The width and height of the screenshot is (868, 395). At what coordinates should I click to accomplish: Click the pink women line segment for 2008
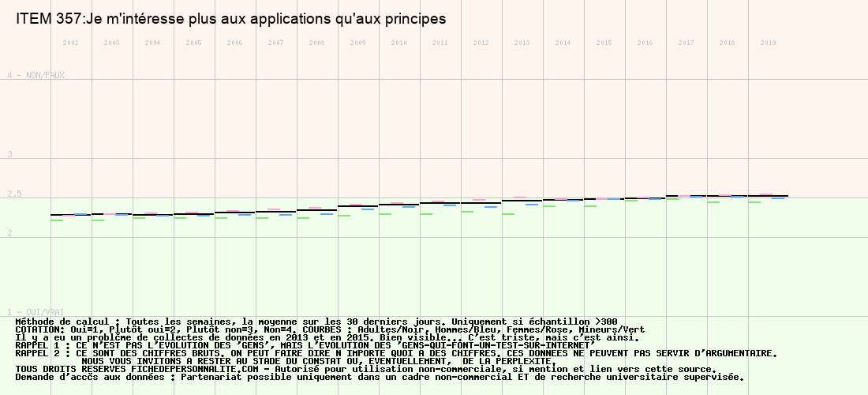coord(315,208)
